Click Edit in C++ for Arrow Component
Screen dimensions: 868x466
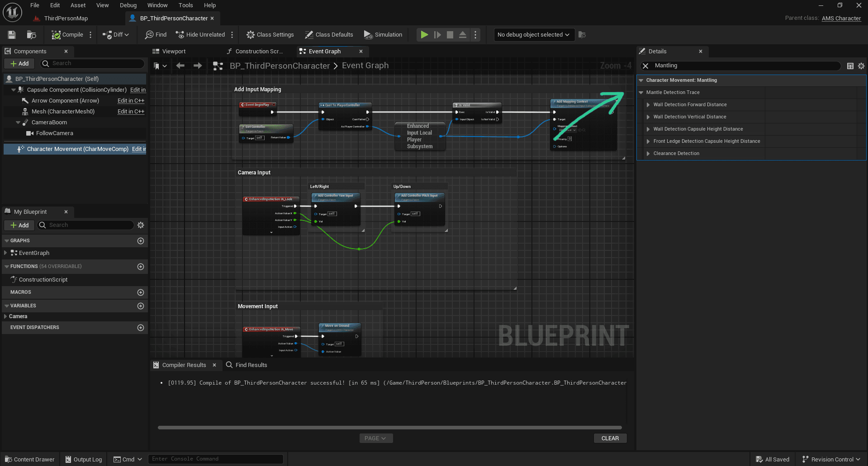(x=131, y=101)
